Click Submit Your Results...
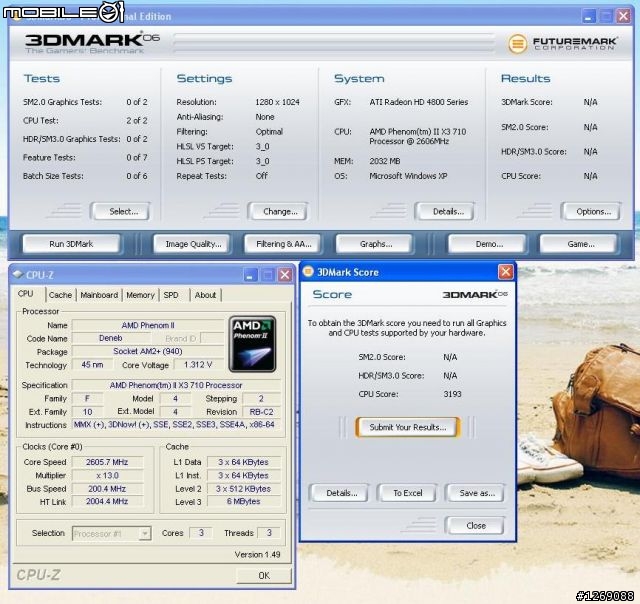640x604 pixels. coord(408,427)
